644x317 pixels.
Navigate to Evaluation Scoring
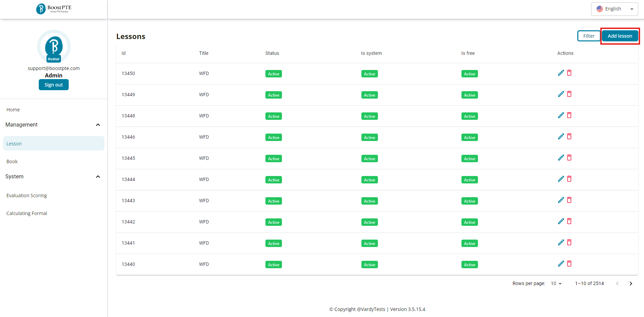click(x=27, y=196)
